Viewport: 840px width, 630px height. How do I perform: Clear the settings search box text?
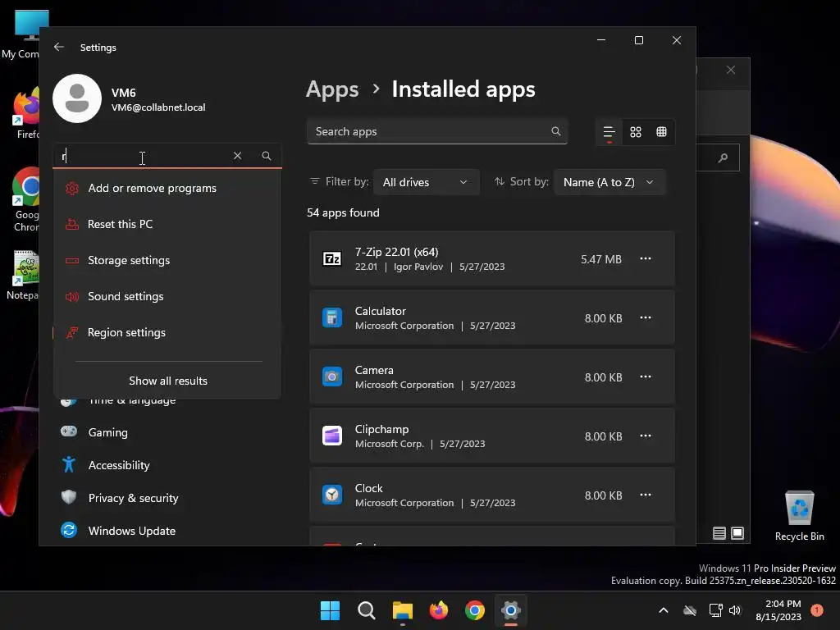[237, 156]
